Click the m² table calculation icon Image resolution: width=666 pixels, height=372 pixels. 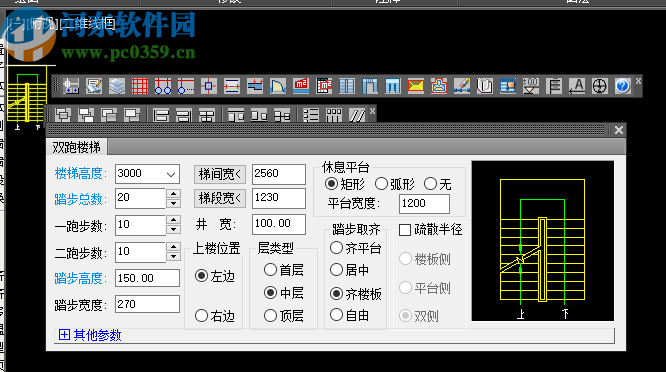point(324,86)
